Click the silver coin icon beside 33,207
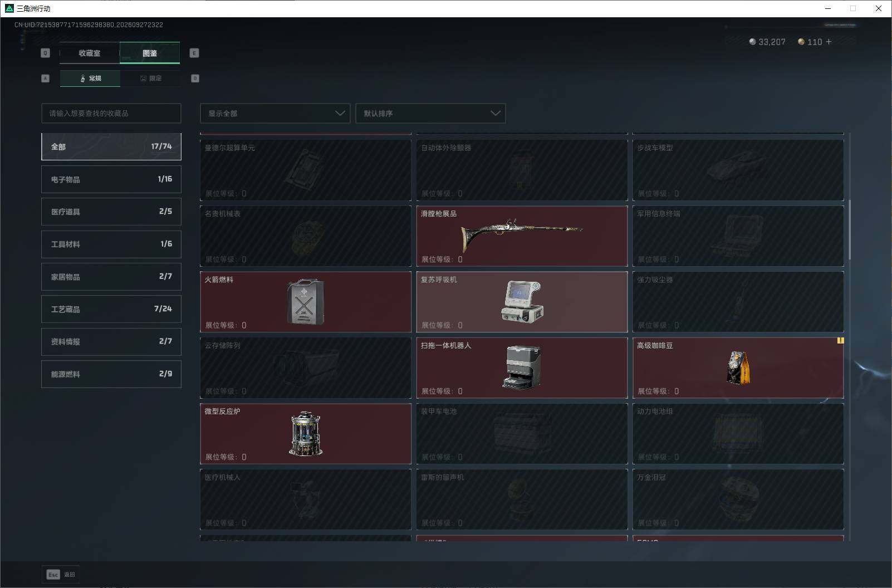 point(753,42)
